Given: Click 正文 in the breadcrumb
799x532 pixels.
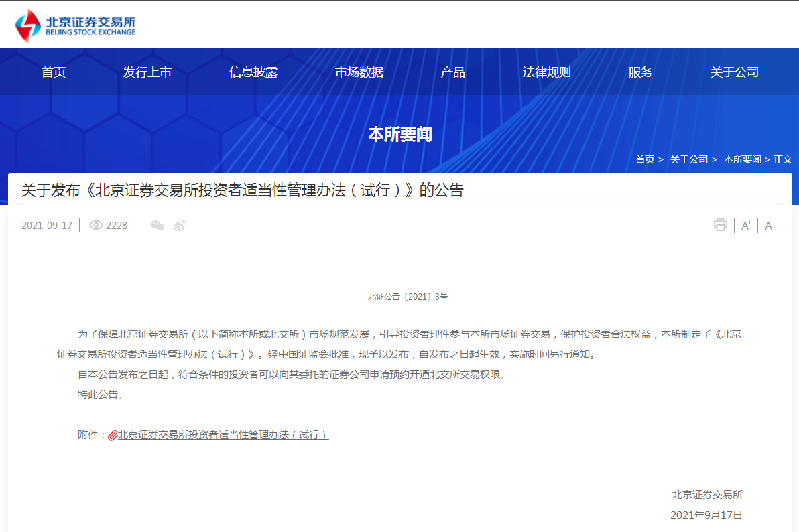Looking at the screenshot, I should click(783, 159).
